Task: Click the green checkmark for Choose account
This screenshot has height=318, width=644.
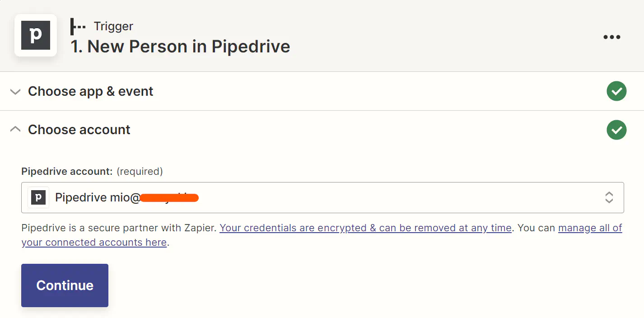Action: (x=616, y=130)
